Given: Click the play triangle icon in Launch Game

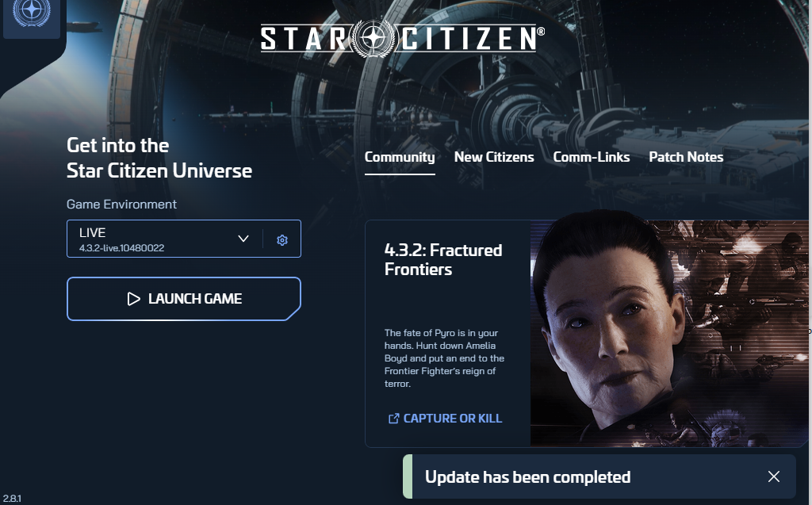Looking at the screenshot, I should (x=133, y=299).
